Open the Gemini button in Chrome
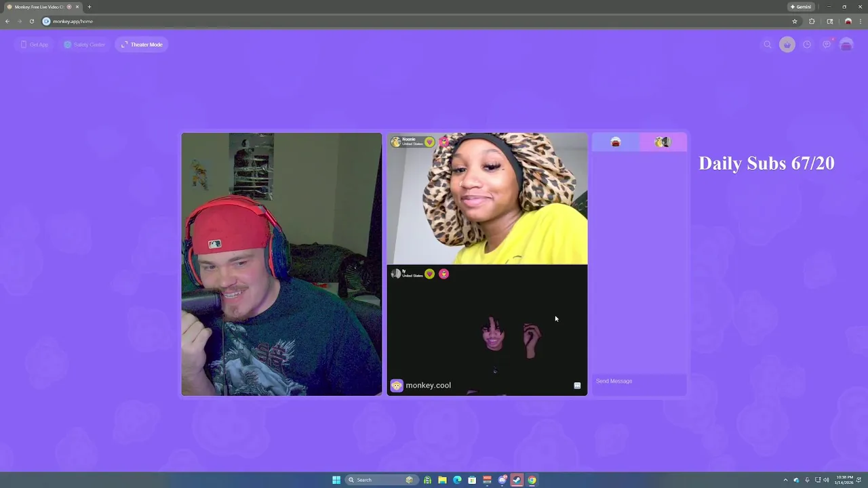868x488 pixels. (x=801, y=7)
